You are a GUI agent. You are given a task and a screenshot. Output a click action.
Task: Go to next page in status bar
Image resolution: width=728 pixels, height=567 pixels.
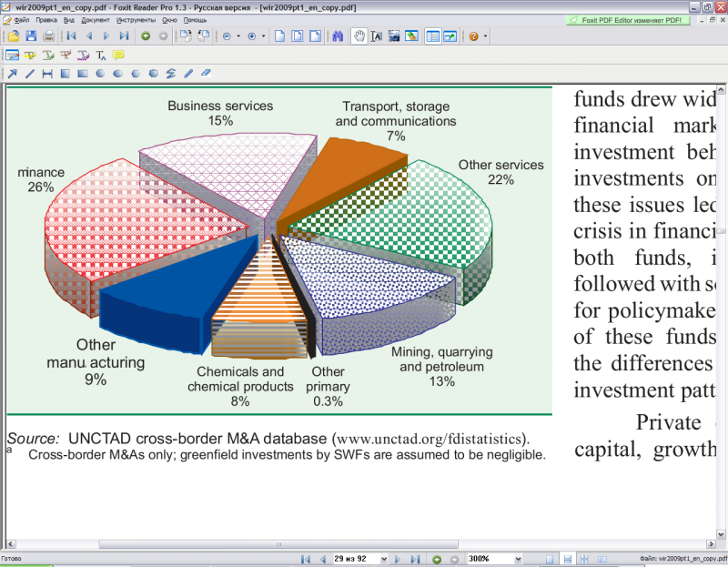coord(398,559)
